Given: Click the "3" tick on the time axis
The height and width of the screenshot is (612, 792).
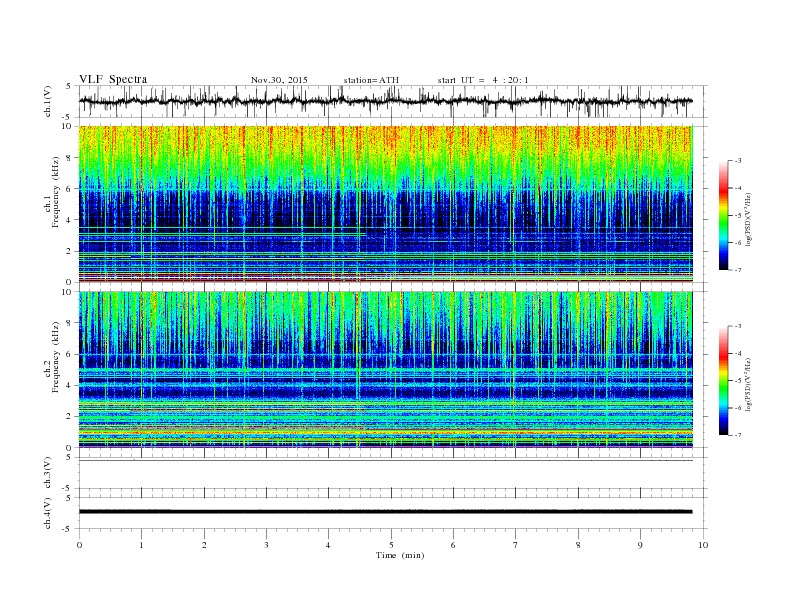Looking at the screenshot, I should coord(266,545).
